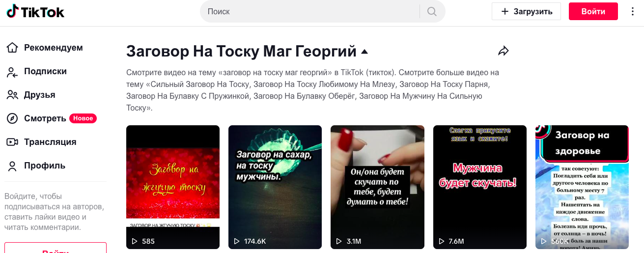Image resolution: width=644 pixels, height=253 pixels.
Task: Open the Заговор на жгучую тоску video
Action: 173,187
